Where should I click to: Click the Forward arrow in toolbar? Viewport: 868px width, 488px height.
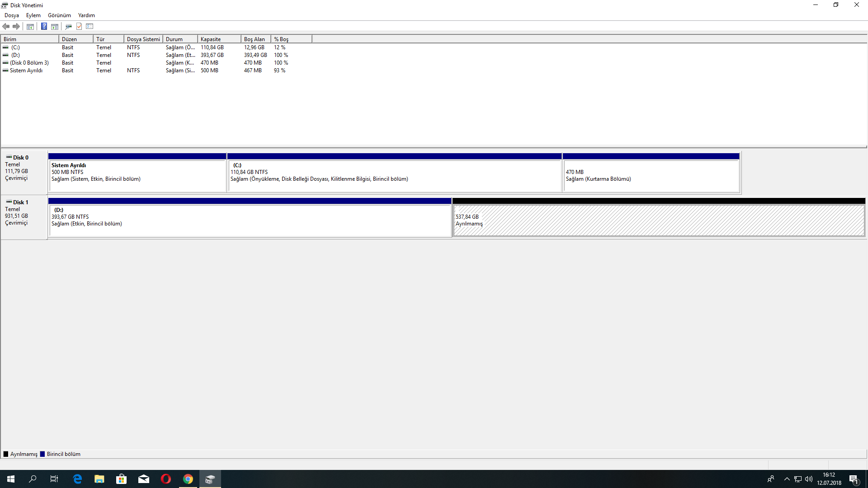pyautogui.click(x=16, y=26)
